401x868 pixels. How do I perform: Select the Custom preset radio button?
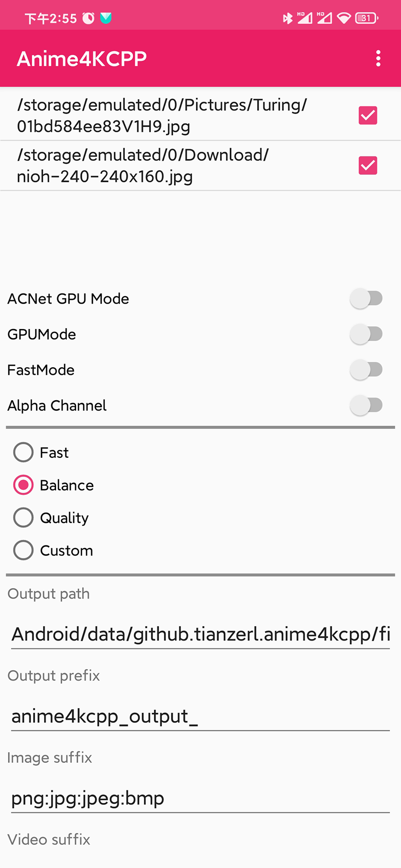24,550
